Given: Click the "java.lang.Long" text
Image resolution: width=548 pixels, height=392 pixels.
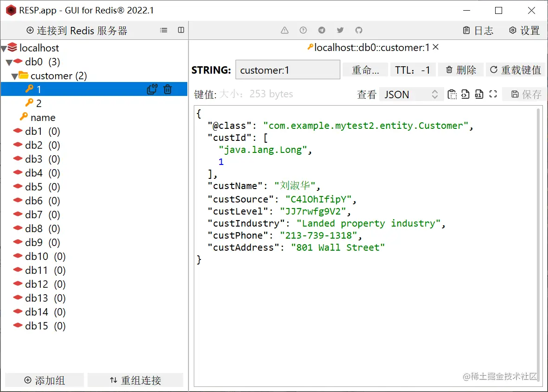Looking at the screenshot, I should [263, 150].
